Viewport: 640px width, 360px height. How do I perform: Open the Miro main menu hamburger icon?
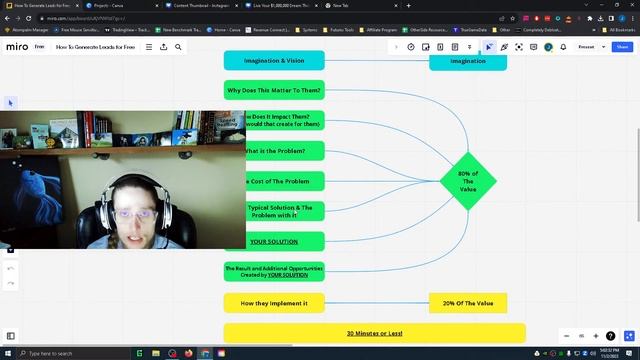point(149,47)
